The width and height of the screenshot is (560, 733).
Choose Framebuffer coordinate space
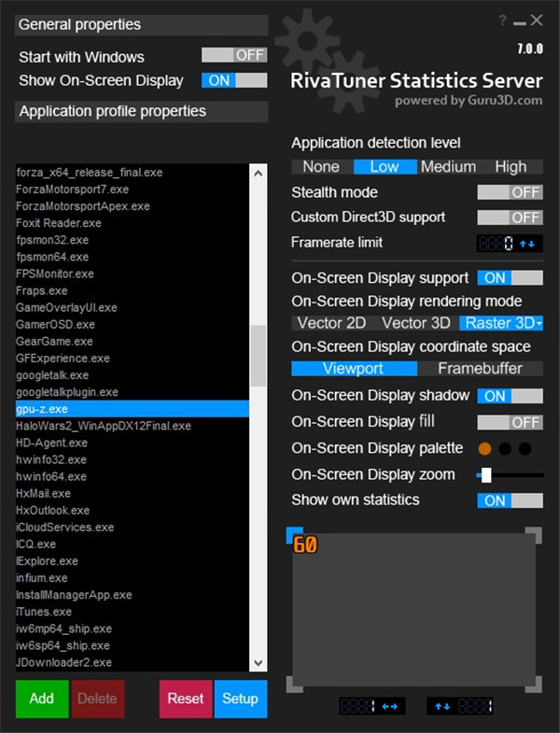pyautogui.click(x=480, y=369)
